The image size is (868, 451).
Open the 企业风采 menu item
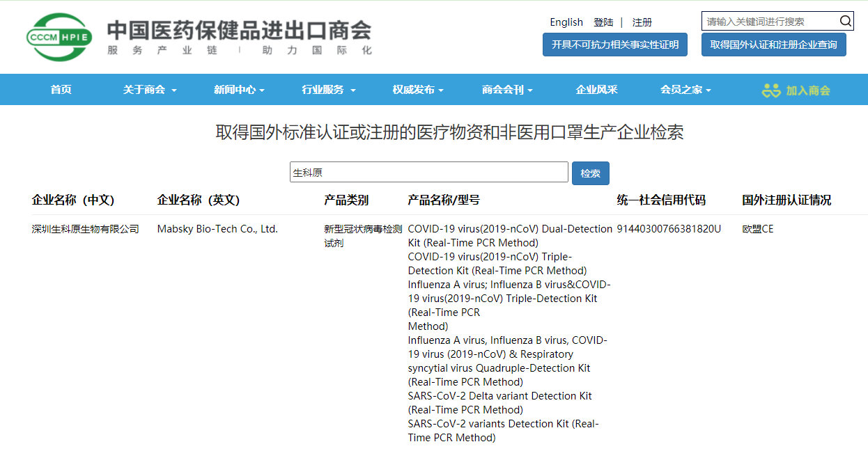pyautogui.click(x=596, y=90)
